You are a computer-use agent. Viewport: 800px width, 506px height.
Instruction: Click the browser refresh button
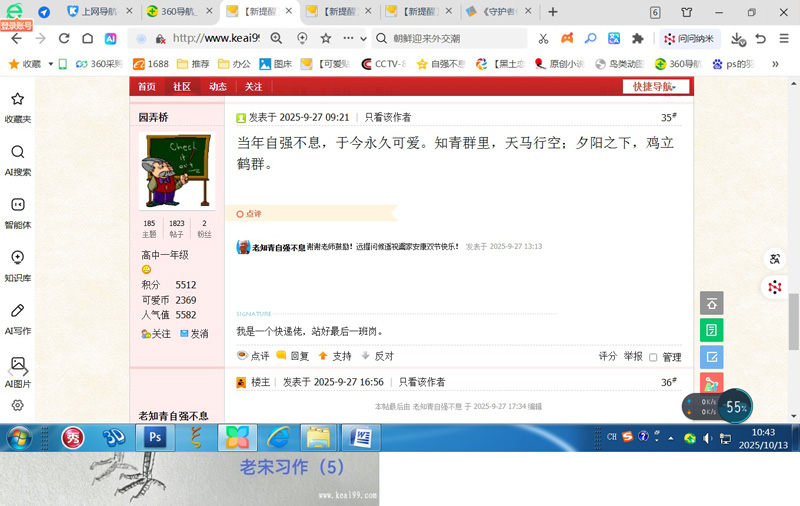coord(64,38)
